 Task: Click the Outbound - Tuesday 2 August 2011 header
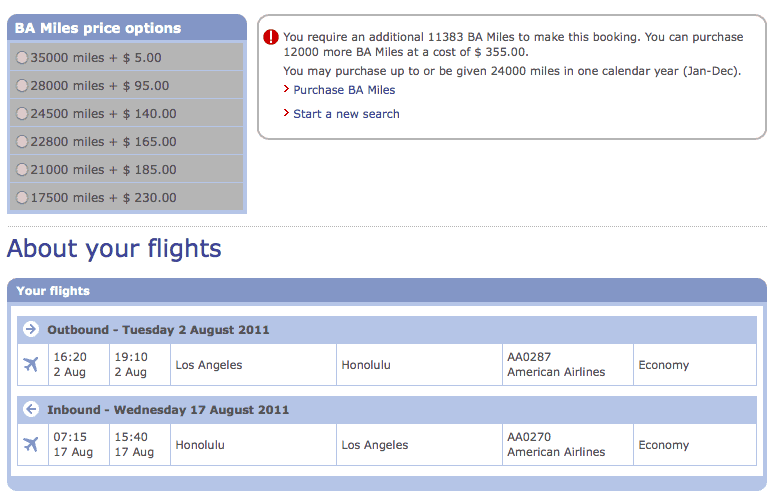click(158, 330)
